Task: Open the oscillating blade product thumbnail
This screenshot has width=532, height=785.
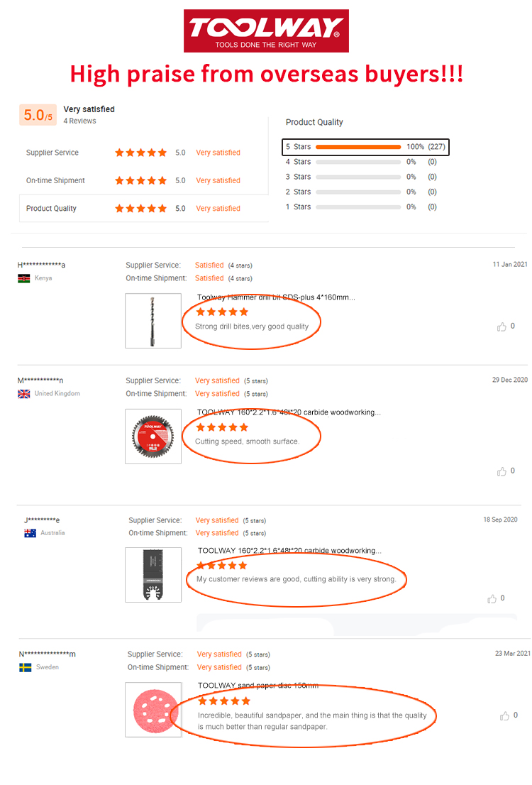Action: [153, 575]
